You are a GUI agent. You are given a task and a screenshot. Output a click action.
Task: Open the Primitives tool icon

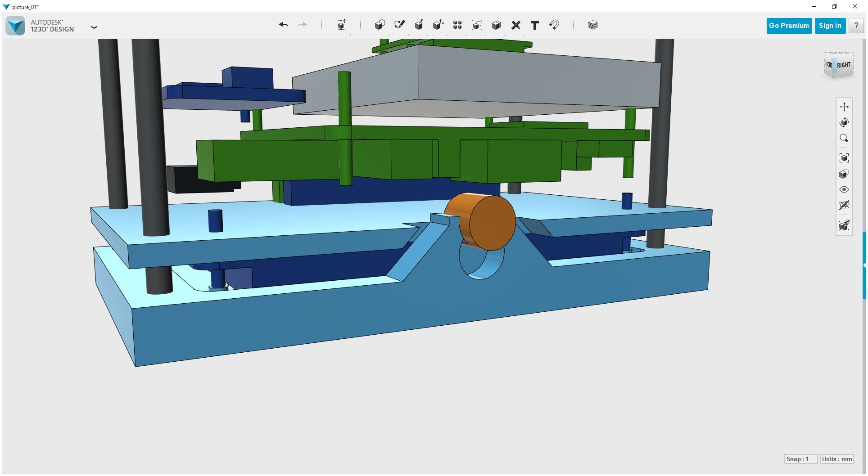[380, 25]
